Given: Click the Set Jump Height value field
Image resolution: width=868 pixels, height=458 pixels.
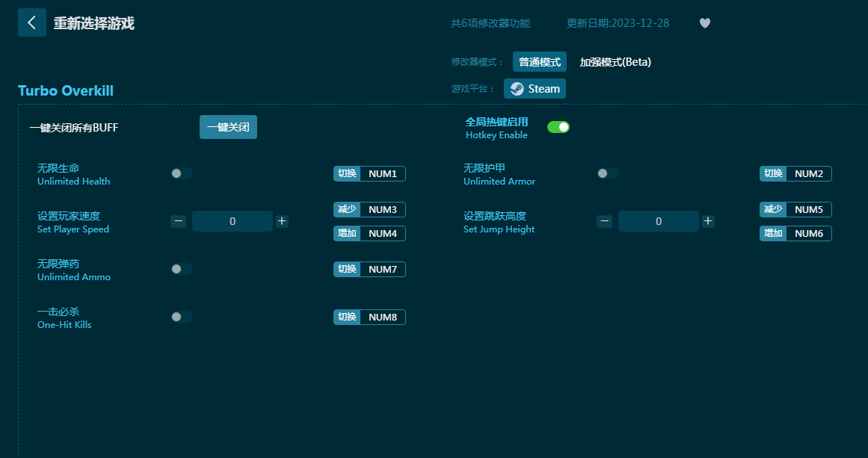Looking at the screenshot, I should [x=658, y=221].
